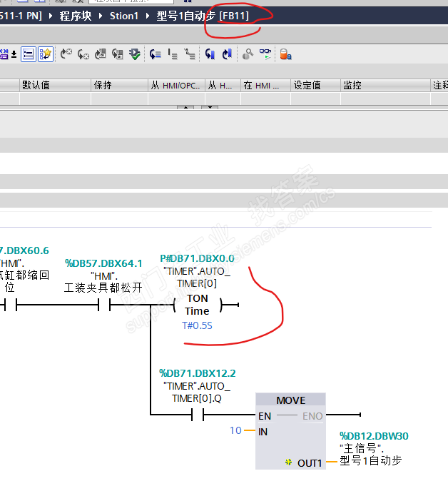The width and height of the screenshot is (448, 496).
Task: Select the TON Time coil
Action: 198,305
